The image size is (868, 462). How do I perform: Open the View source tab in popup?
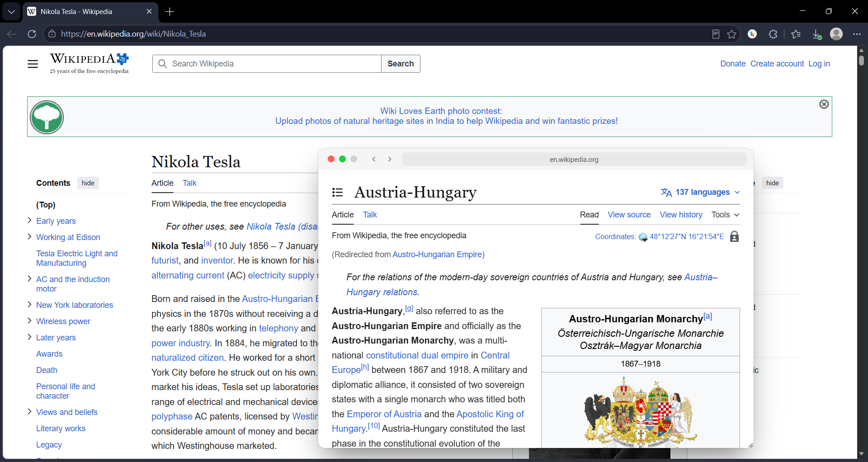[x=629, y=215]
